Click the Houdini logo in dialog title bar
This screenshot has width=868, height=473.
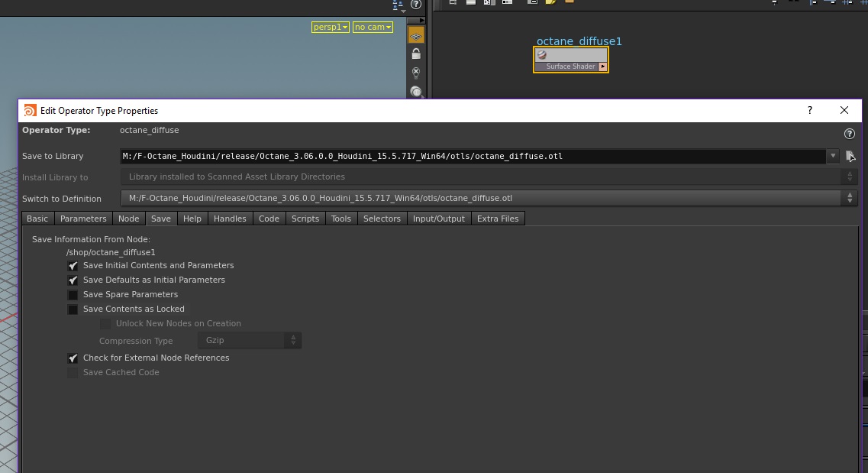click(30, 110)
